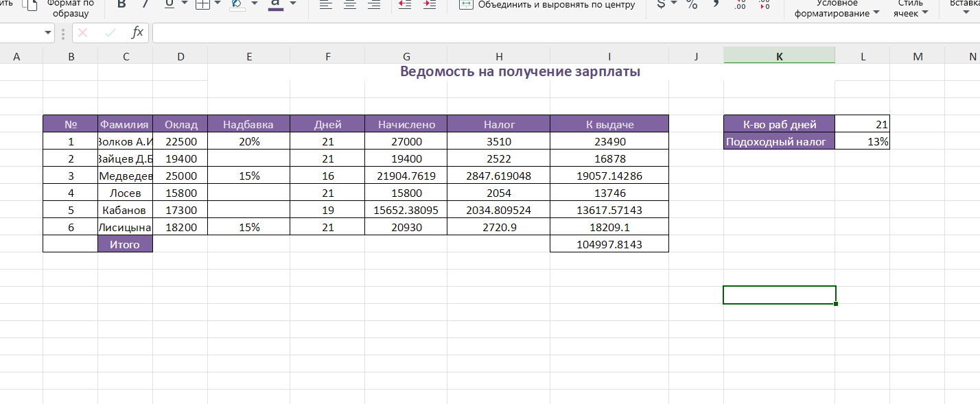Select days cell with value 16

pyautogui.click(x=327, y=176)
